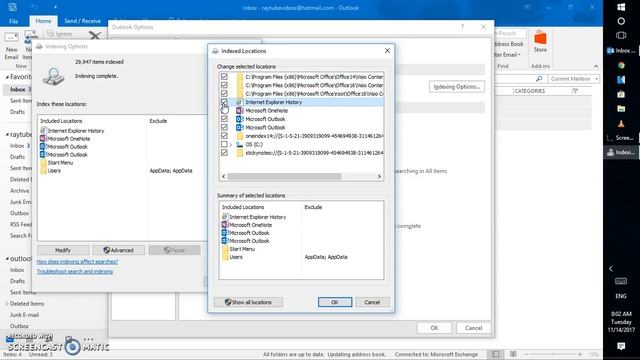Uncheck the Office14 Visio Content location

tap(224, 77)
